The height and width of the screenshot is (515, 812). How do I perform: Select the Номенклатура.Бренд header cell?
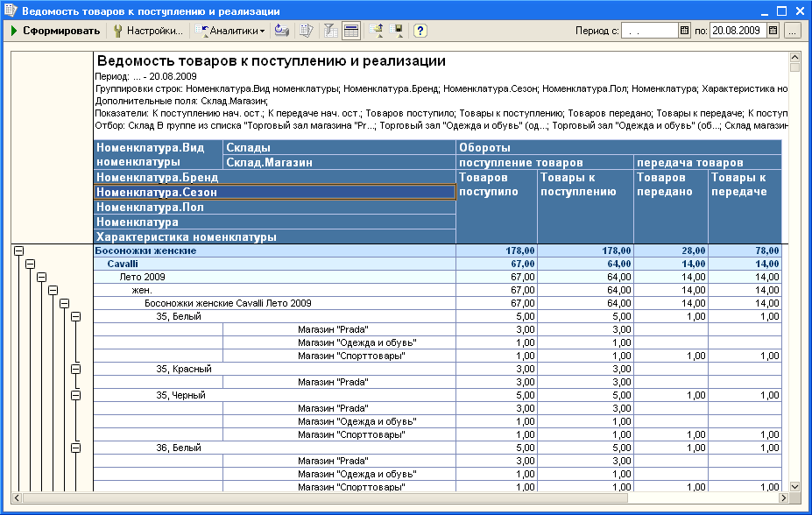point(275,177)
